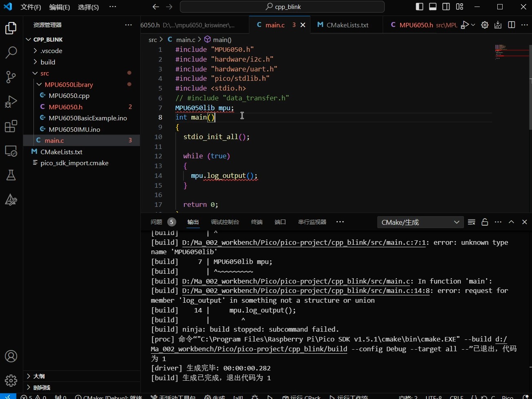Open MPU6050.cpp in file tree
Viewport: 532px width, 399px height.
pyautogui.click(x=82, y=95)
